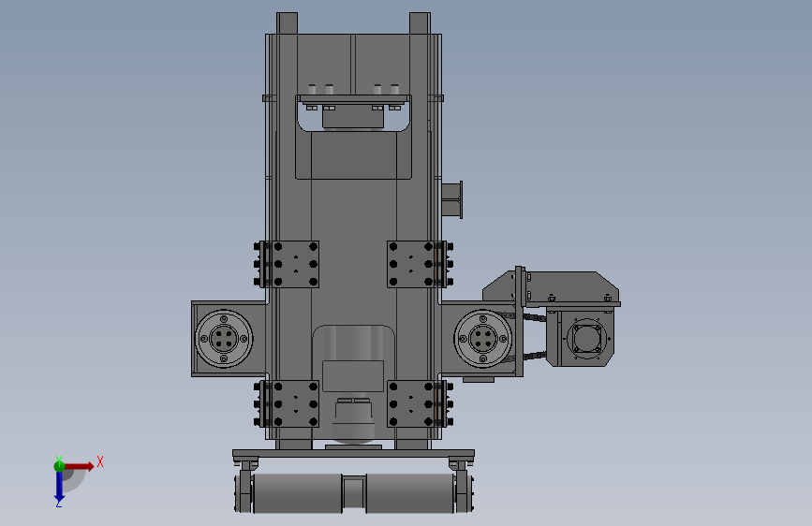
Task: Click the red X axis of the orientation triad
Action: (x=81, y=466)
